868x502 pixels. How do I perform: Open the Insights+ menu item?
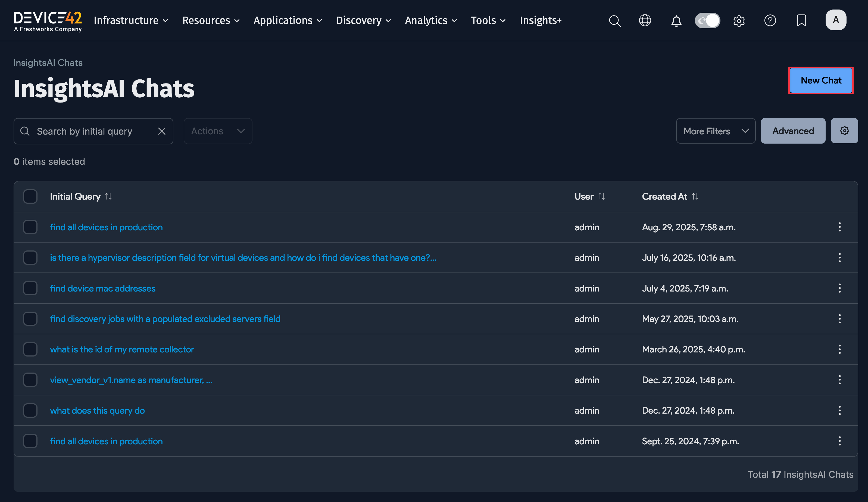click(x=540, y=21)
